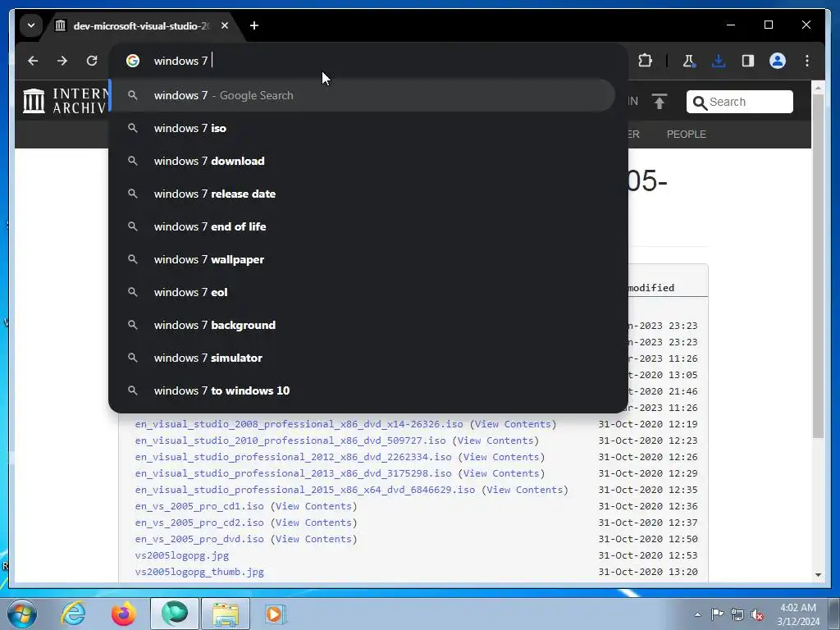Click the Internet Archive logo
The image size is (840, 630).
pos(66,101)
